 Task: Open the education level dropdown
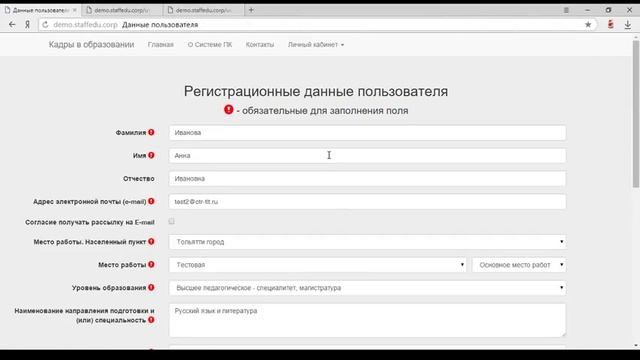click(367, 288)
